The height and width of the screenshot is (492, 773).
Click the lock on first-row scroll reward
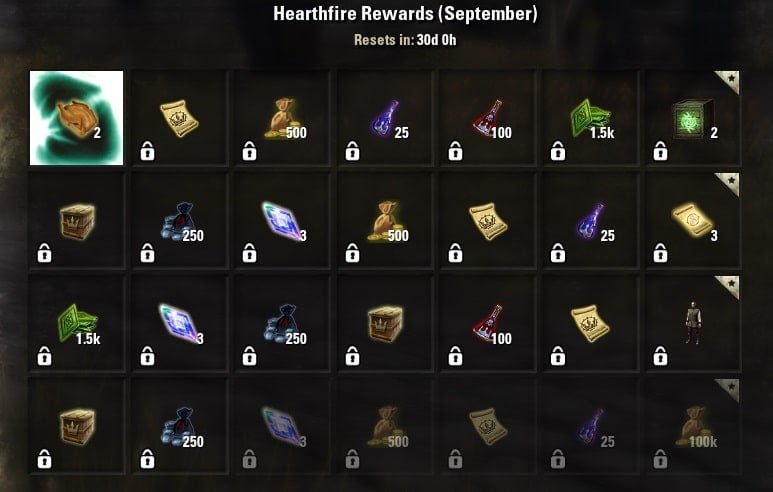click(x=147, y=151)
